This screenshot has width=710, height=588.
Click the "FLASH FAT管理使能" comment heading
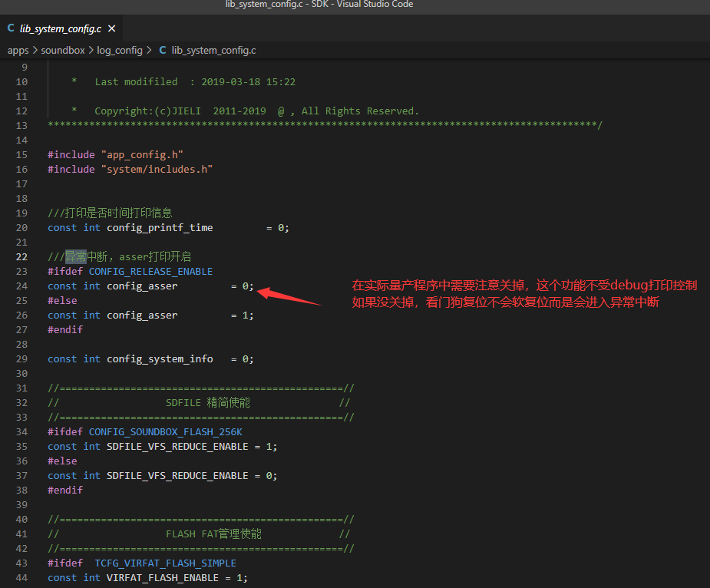tap(213, 534)
